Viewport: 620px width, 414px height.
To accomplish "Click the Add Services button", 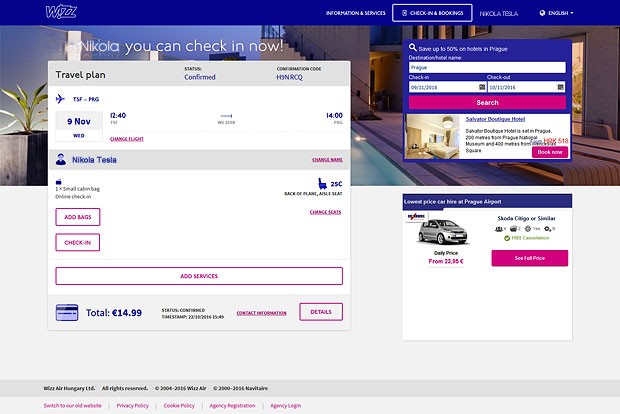I will 199,276.
